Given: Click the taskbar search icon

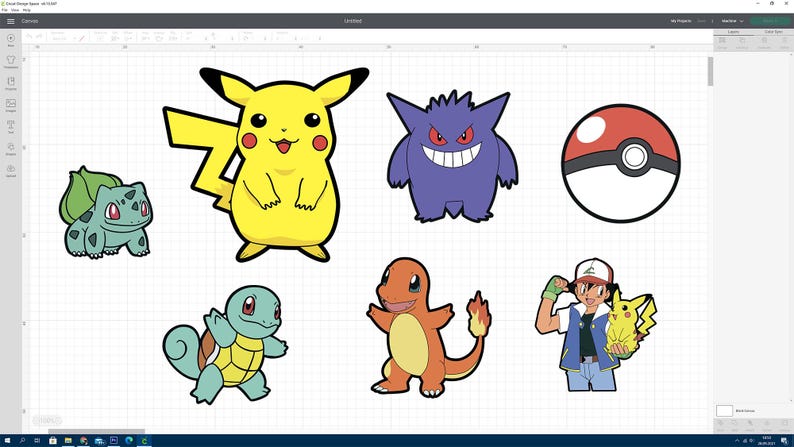Looking at the screenshot, I should click(x=22, y=440).
